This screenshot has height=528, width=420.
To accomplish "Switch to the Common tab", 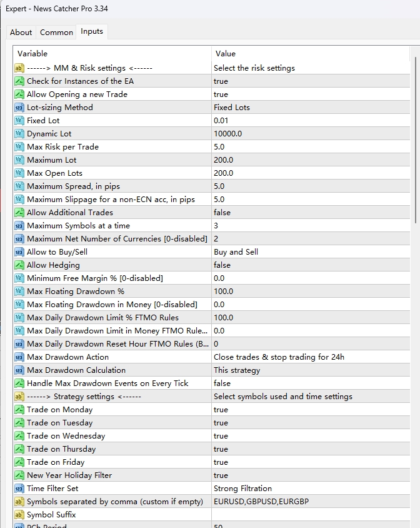I will (56, 33).
